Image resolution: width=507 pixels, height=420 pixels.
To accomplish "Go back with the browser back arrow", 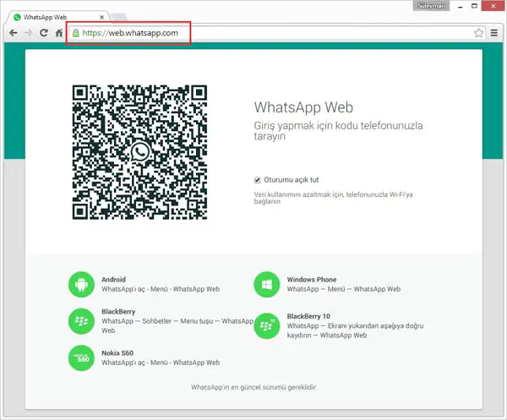I will pos(14,33).
